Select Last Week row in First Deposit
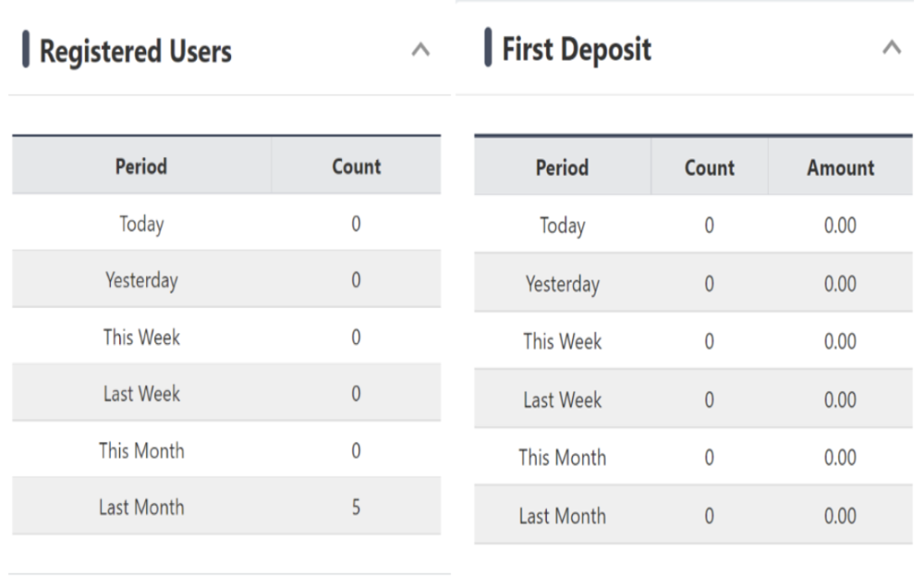 point(562,399)
